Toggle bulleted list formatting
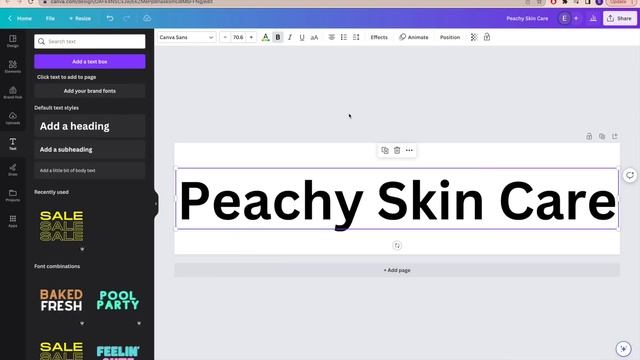Viewport: 640px width, 360px height. (x=344, y=37)
